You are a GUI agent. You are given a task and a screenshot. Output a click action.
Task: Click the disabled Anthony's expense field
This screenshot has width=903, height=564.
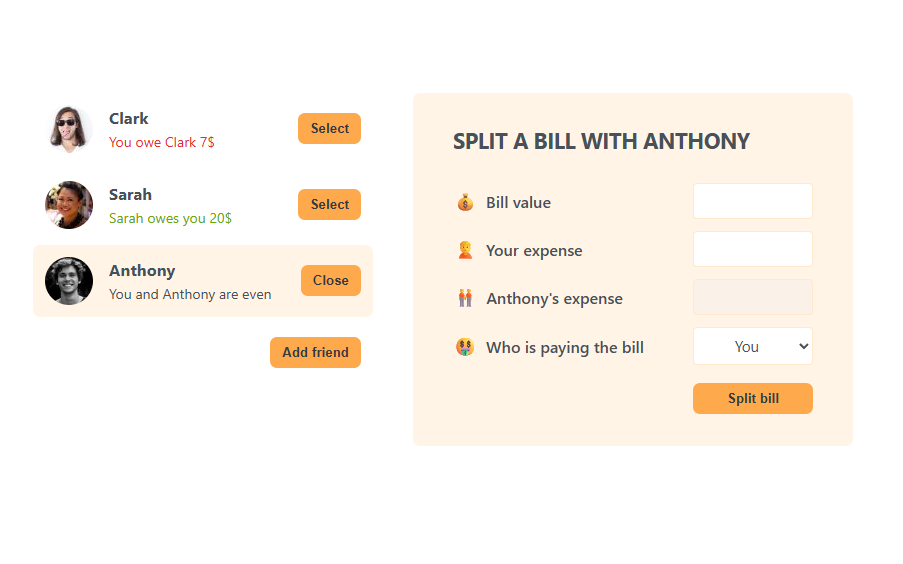(x=752, y=297)
